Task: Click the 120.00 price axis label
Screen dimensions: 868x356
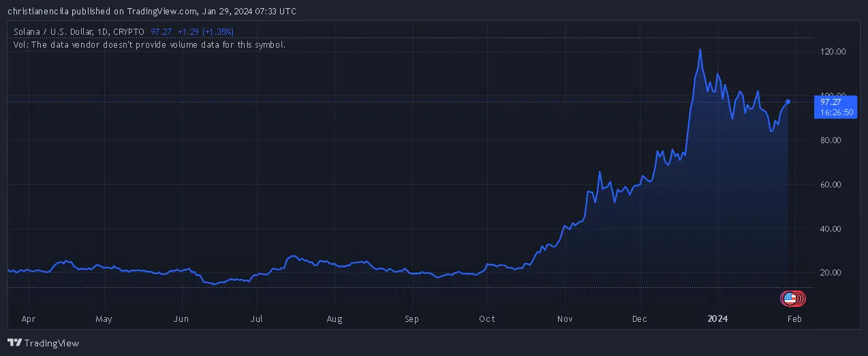Action: (832, 52)
